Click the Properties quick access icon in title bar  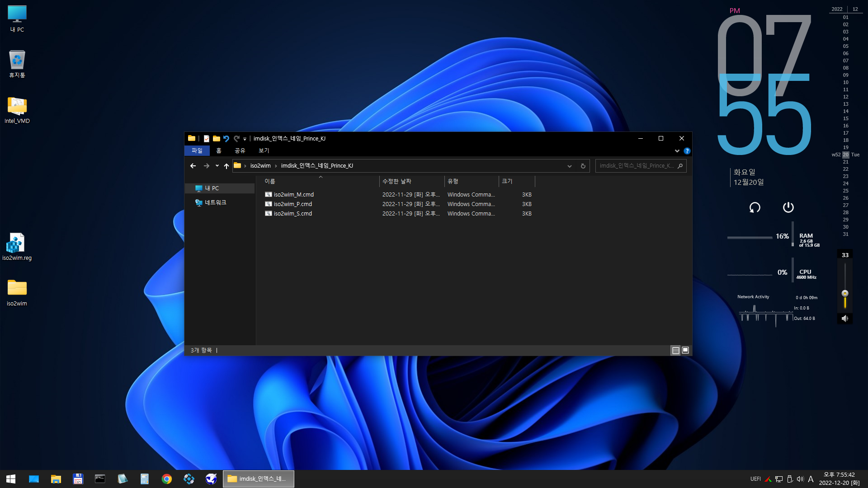[207, 139]
